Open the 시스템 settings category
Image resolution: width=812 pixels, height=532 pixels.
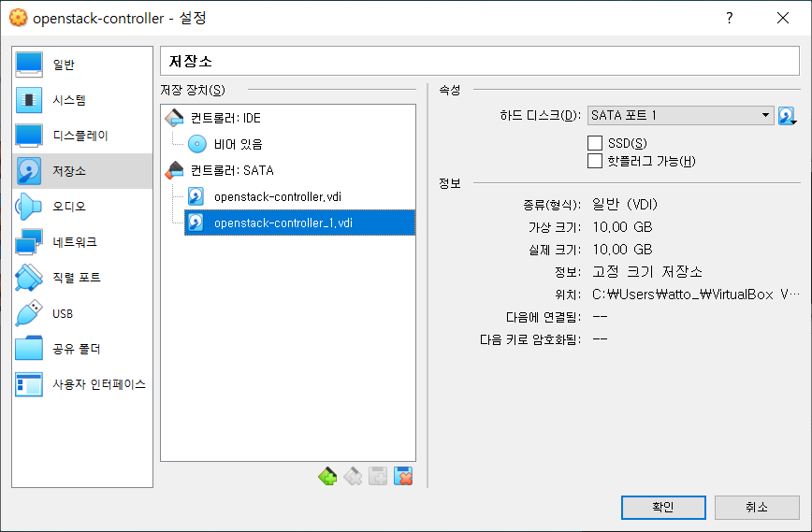click(82, 100)
